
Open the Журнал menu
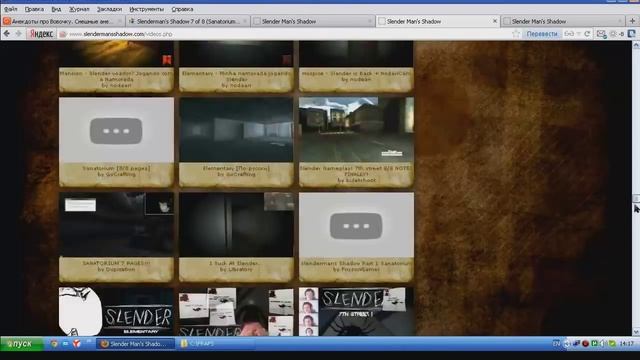tap(79, 9)
